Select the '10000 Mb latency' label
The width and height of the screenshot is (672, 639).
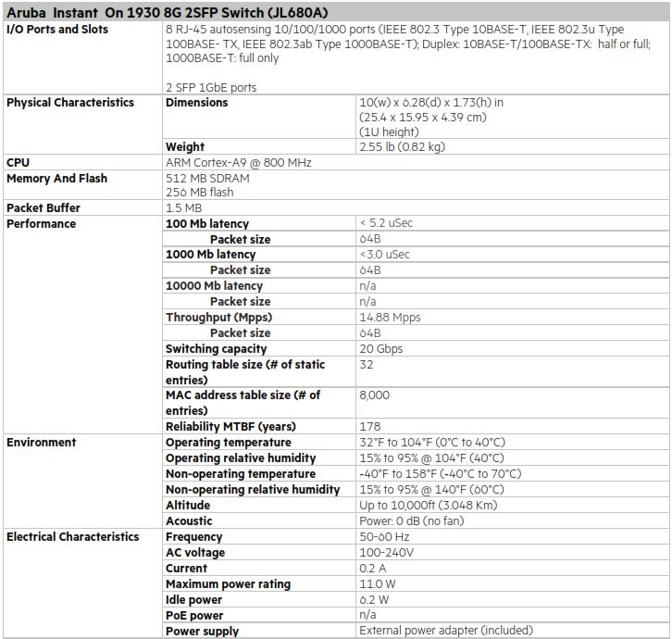tap(215, 285)
